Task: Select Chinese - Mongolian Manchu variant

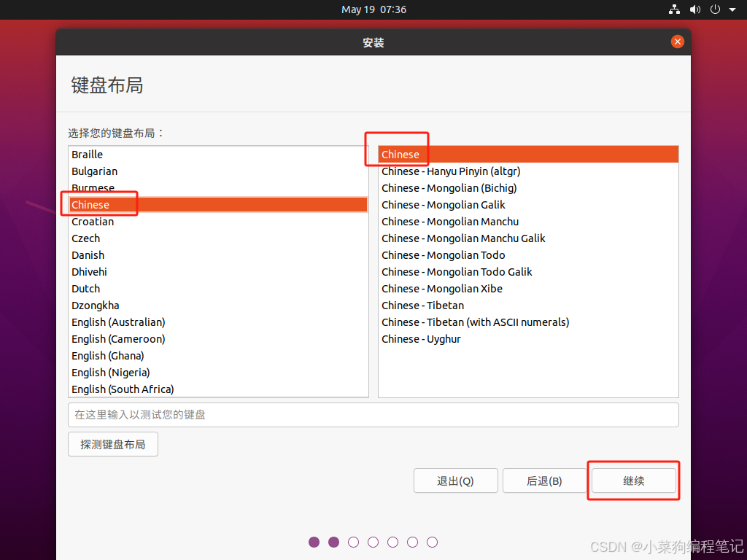Action: 528,222
